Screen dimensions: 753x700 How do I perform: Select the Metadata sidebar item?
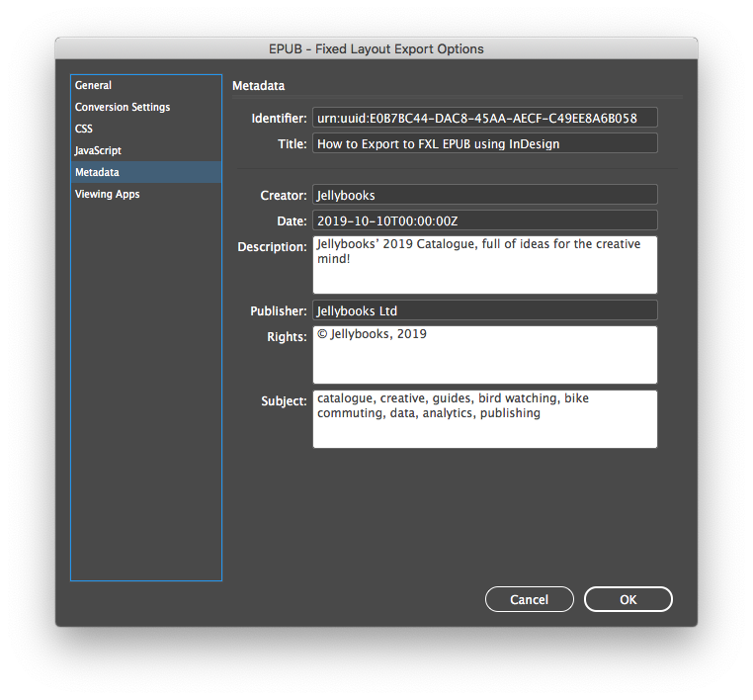click(x=97, y=172)
